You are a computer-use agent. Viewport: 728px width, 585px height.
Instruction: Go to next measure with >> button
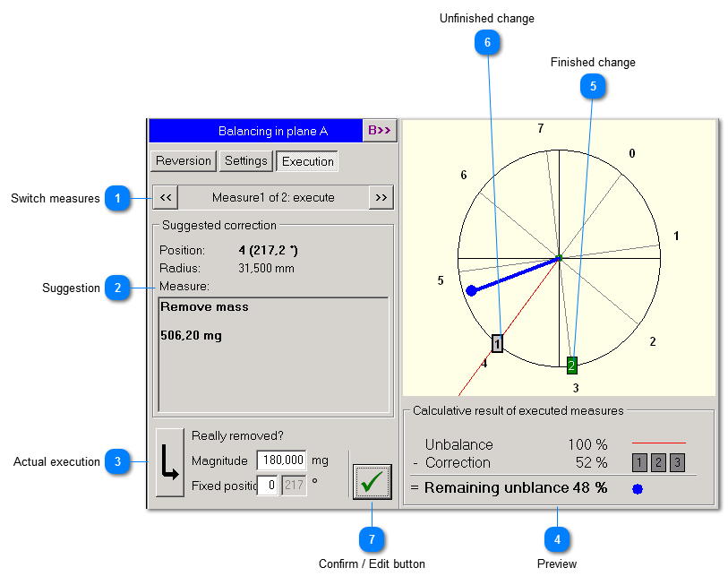[381, 197]
